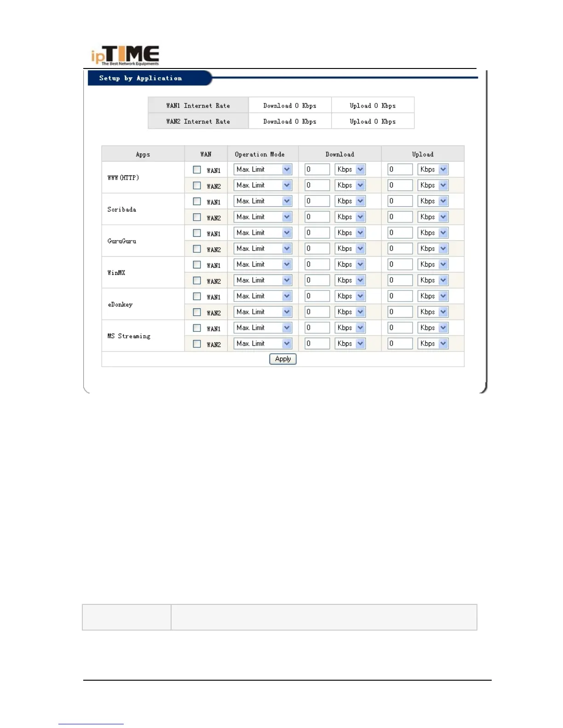Focus eDonkey WAN1 download value field

coord(317,296)
